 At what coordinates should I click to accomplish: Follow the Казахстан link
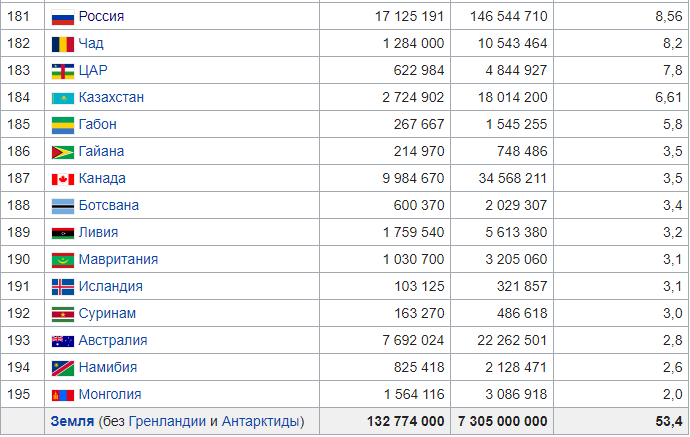(111, 98)
